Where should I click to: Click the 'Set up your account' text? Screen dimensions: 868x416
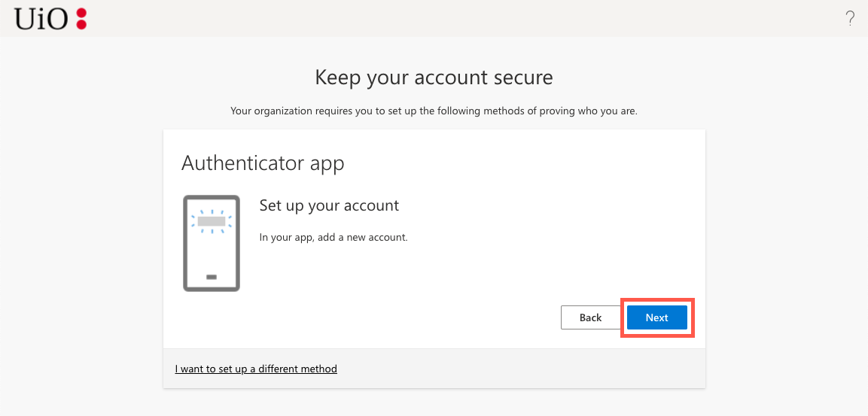(330, 205)
